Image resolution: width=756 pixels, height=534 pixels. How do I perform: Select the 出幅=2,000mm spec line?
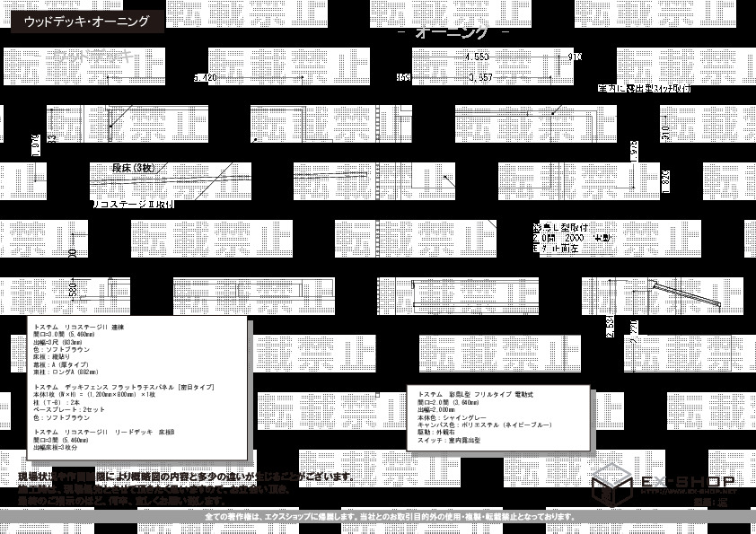tap(436, 409)
